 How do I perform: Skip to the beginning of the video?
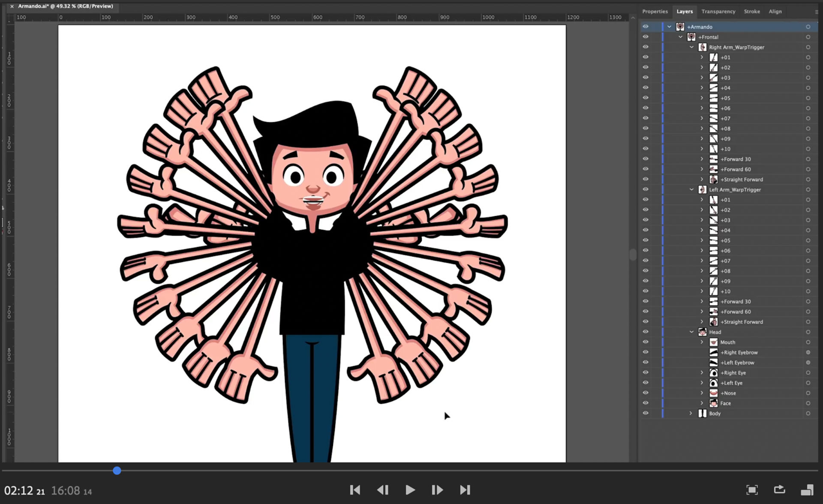[355, 490]
